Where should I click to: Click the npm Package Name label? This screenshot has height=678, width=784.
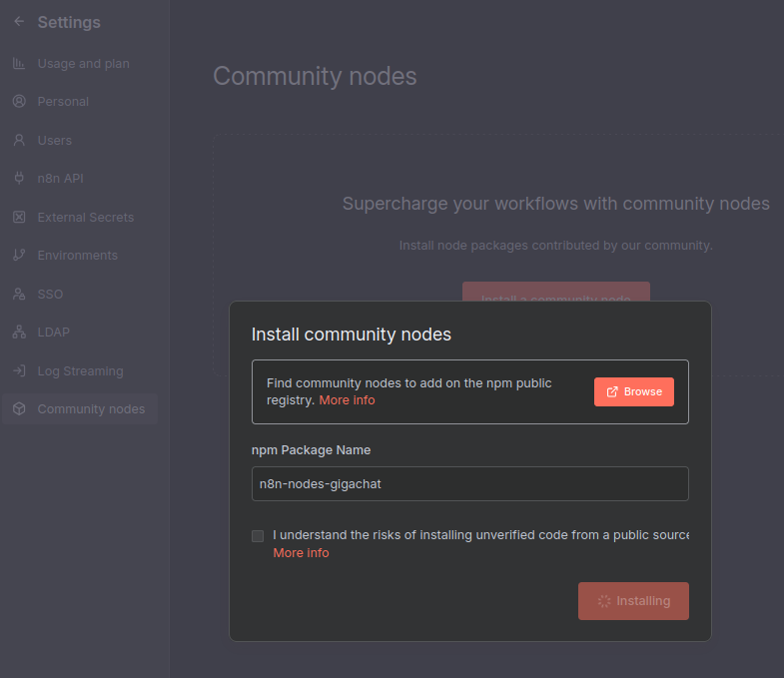311,450
